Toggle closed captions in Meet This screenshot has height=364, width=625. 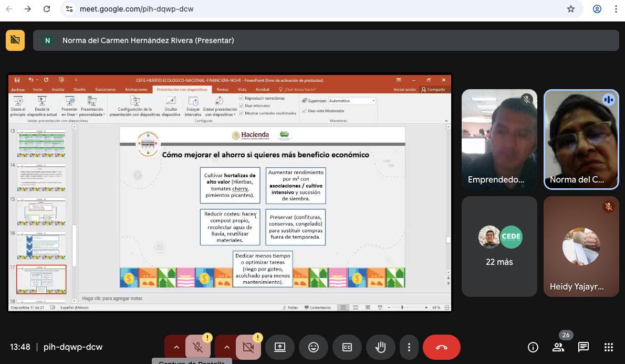click(347, 347)
